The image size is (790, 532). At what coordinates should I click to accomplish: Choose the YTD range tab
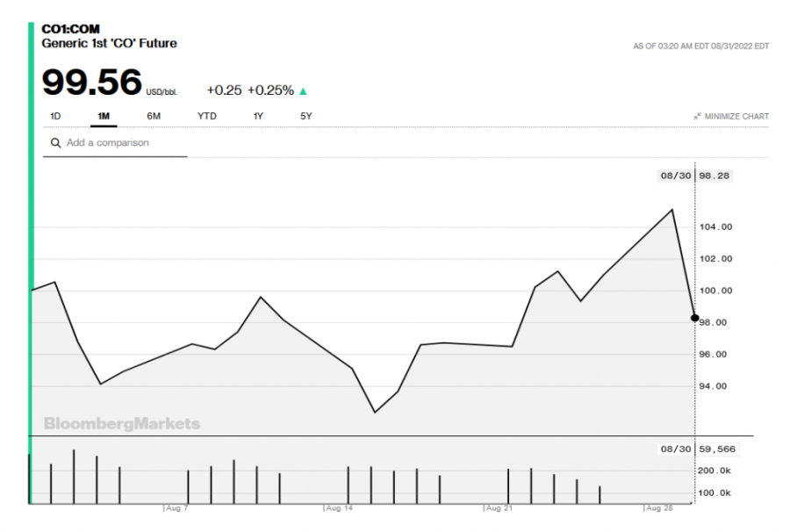click(206, 116)
